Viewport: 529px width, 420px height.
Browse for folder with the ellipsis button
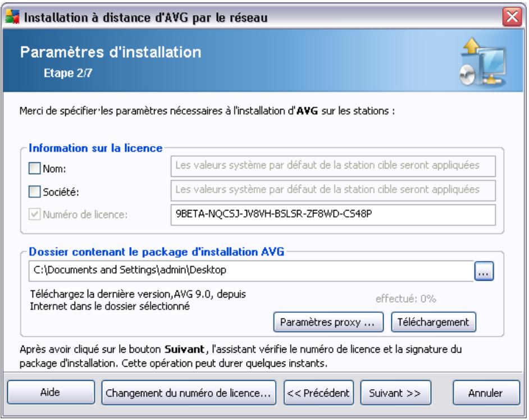pyautogui.click(x=484, y=271)
